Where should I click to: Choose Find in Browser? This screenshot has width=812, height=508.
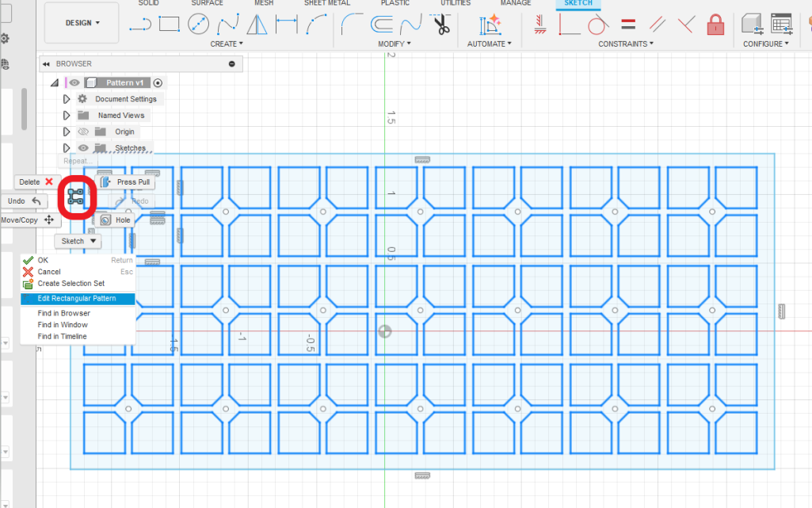pyautogui.click(x=78, y=313)
